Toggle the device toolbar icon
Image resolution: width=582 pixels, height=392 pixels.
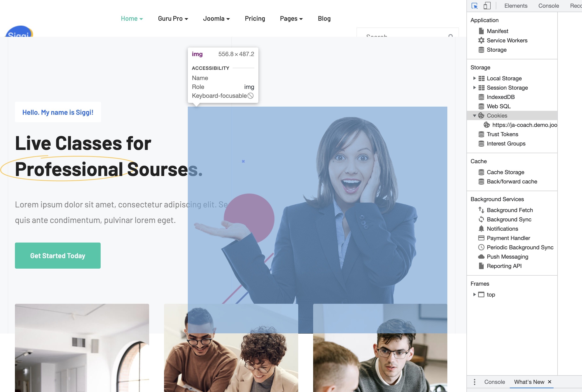coord(487,6)
